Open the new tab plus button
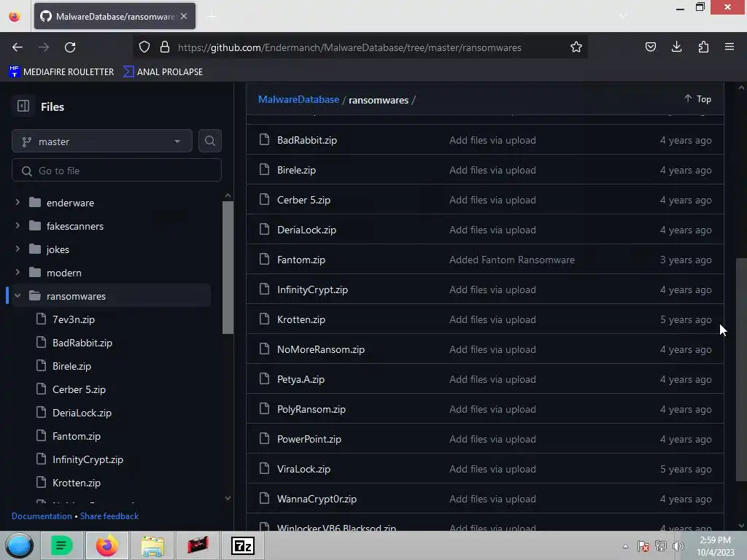The height and width of the screenshot is (560, 747). 212,17
